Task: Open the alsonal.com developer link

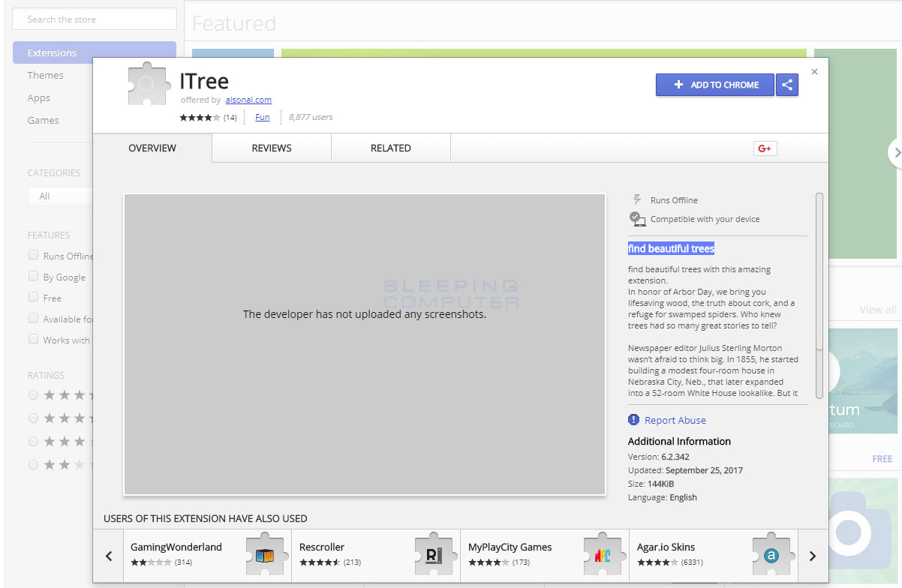Action: coord(248,100)
